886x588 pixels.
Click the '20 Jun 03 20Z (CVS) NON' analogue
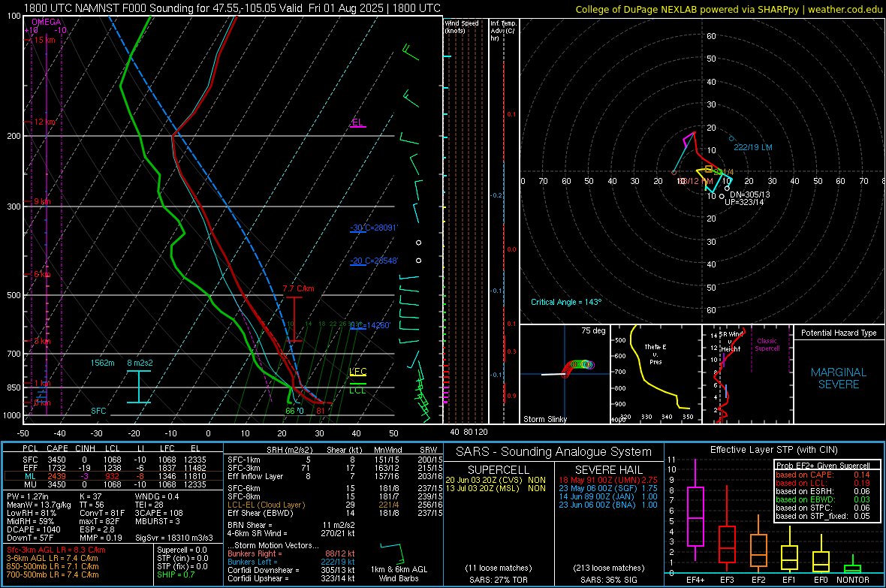click(x=496, y=480)
